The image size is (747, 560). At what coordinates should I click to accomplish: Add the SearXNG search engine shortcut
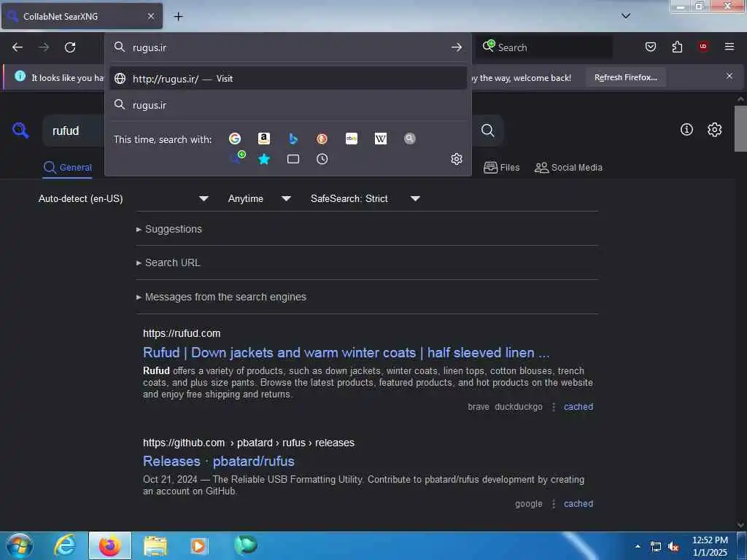tap(237, 157)
